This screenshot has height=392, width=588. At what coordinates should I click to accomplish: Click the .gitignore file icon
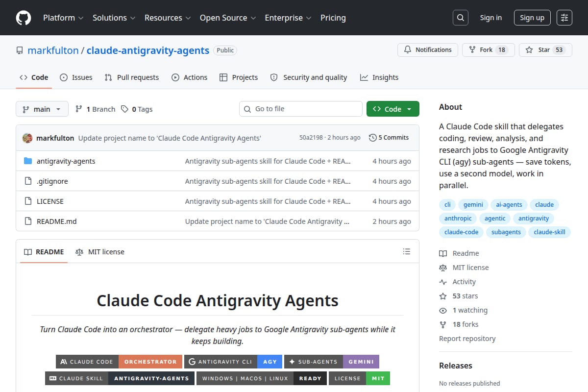click(x=28, y=181)
